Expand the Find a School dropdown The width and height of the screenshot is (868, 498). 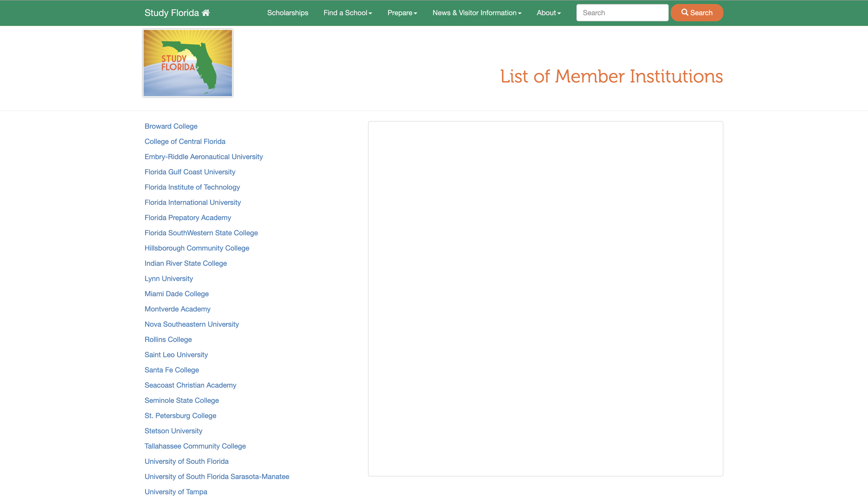coord(348,13)
